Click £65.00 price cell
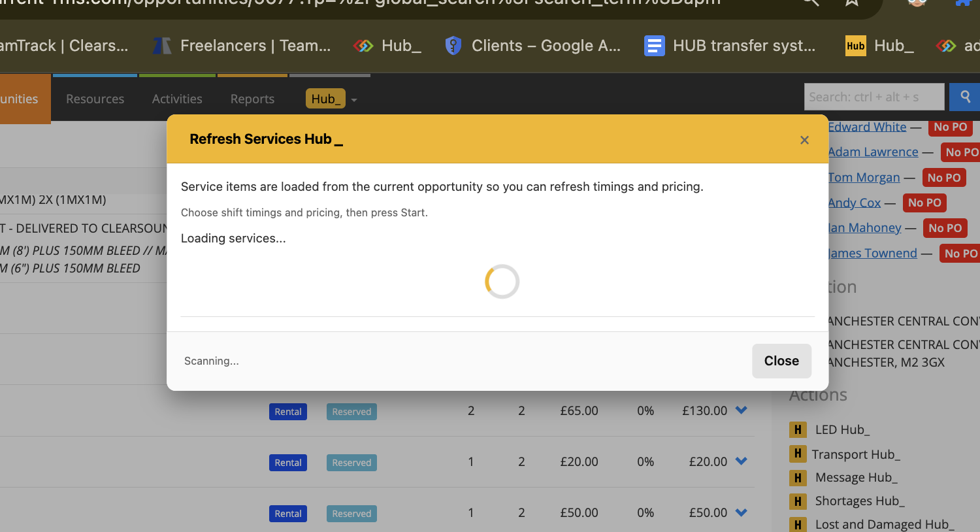The image size is (980, 532). pyautogui.click(x=579, y=411)
